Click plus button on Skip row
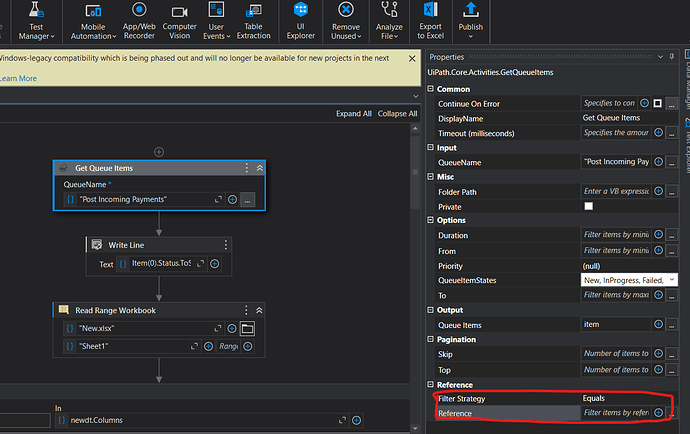Image resolution: width=690 pixels, height=434 pixels. [x=658, y=353]
